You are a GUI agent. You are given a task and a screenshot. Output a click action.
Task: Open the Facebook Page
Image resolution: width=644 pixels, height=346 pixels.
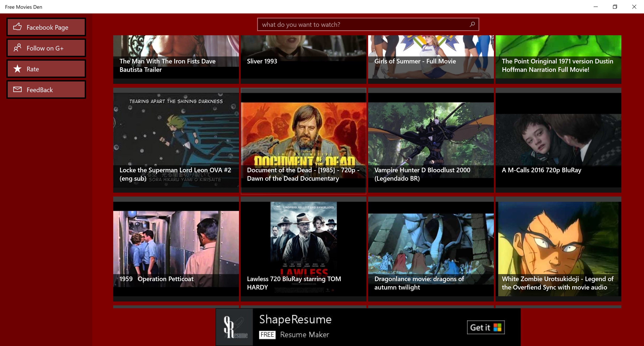[x=46, y=27]
